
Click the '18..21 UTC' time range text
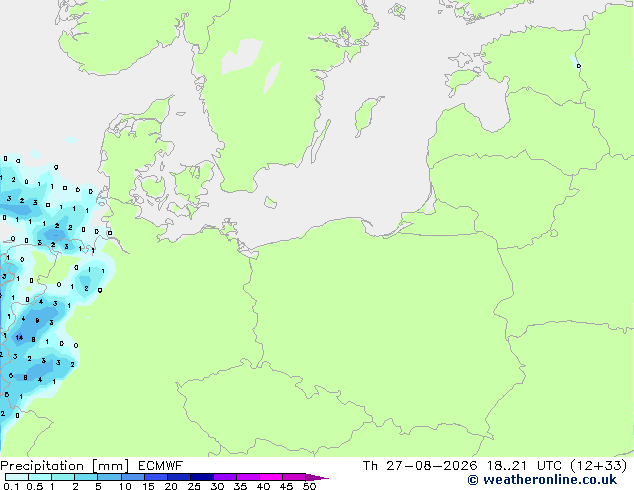coord(524,466)
